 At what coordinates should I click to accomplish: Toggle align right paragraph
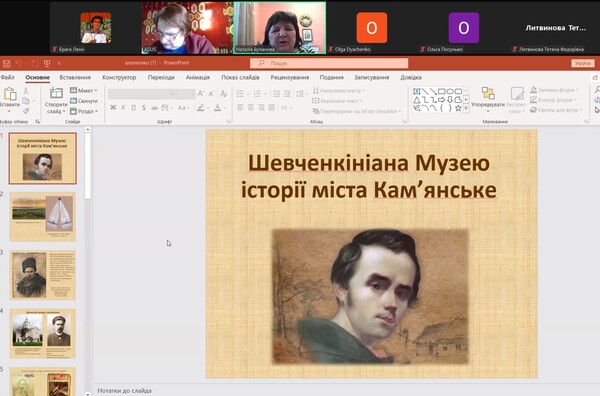tap(261, 108)
